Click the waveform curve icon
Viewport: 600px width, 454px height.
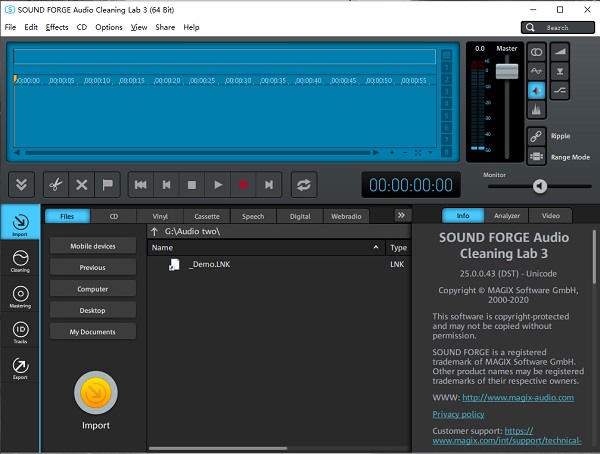[536, 71]
